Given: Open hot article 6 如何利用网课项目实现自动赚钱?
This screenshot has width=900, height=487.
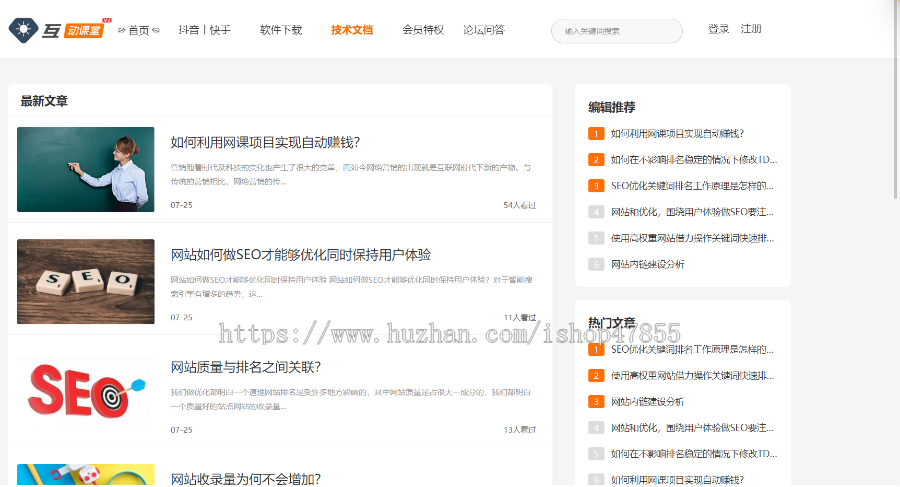Looking at the screenshot, I should pos(677,480).
